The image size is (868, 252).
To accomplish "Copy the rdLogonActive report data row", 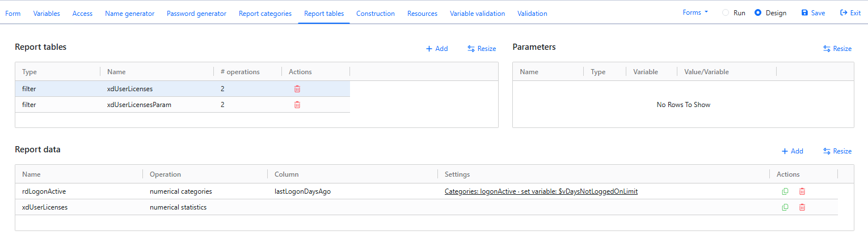I will [785, 191].
